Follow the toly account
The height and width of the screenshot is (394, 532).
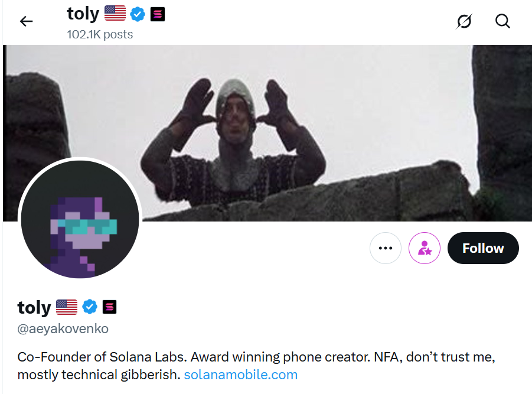[483, 248]
